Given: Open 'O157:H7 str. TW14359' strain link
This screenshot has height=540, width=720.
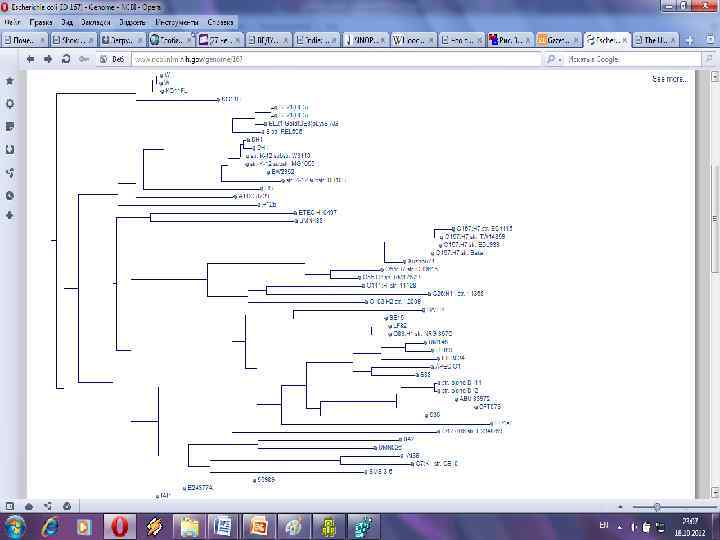Looking at the screenshot, I should tap(474, 236).
